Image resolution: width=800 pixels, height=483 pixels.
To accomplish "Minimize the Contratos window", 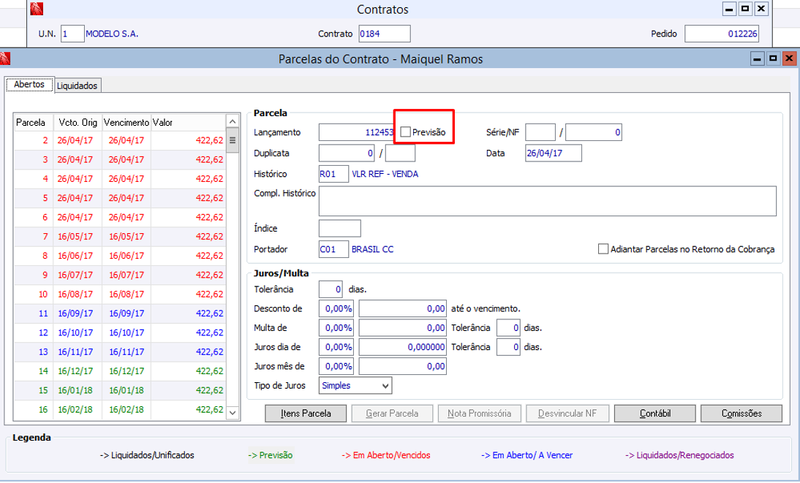I will pyautogui.click(x=729, y=9).
